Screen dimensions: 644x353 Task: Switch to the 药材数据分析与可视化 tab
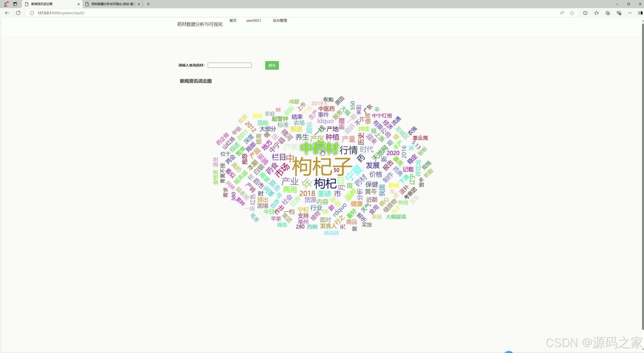click(x=113, y=4)
